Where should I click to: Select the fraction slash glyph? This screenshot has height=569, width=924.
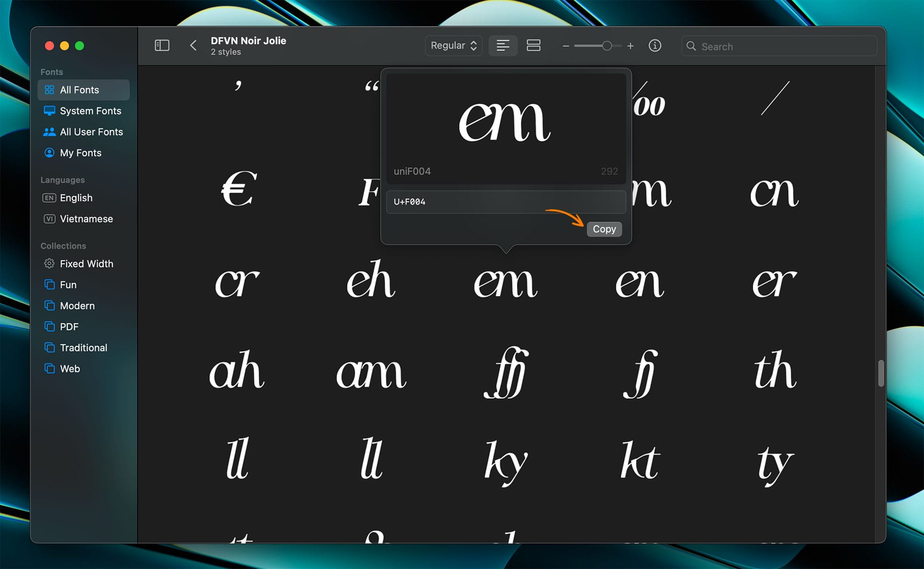775,98
